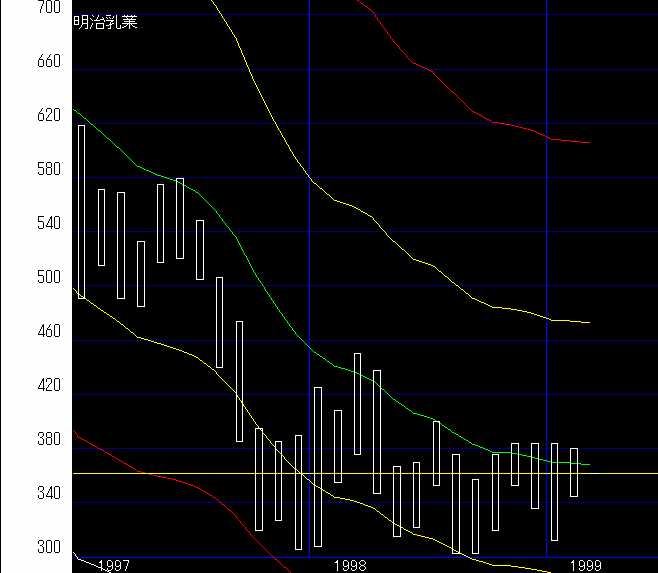Screen dimensions: 658x573
Task: Click the 580 price axis label
Action: coord(20,170)
